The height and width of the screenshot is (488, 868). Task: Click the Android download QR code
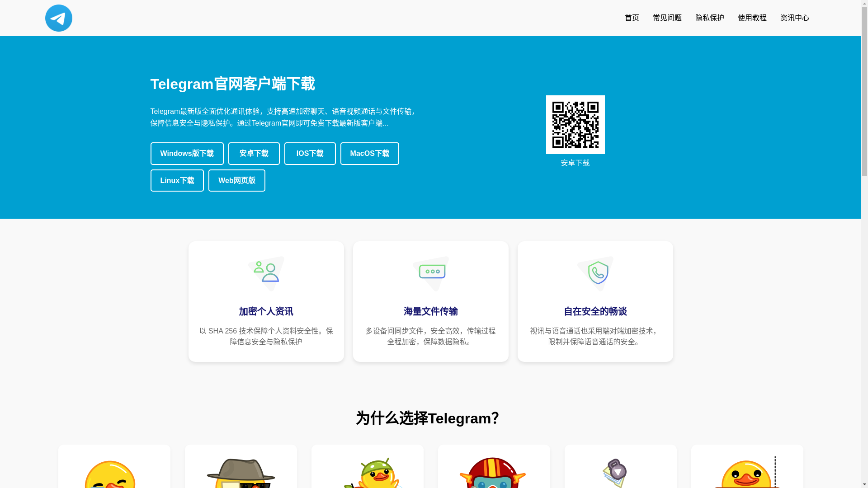pos(575,125)
